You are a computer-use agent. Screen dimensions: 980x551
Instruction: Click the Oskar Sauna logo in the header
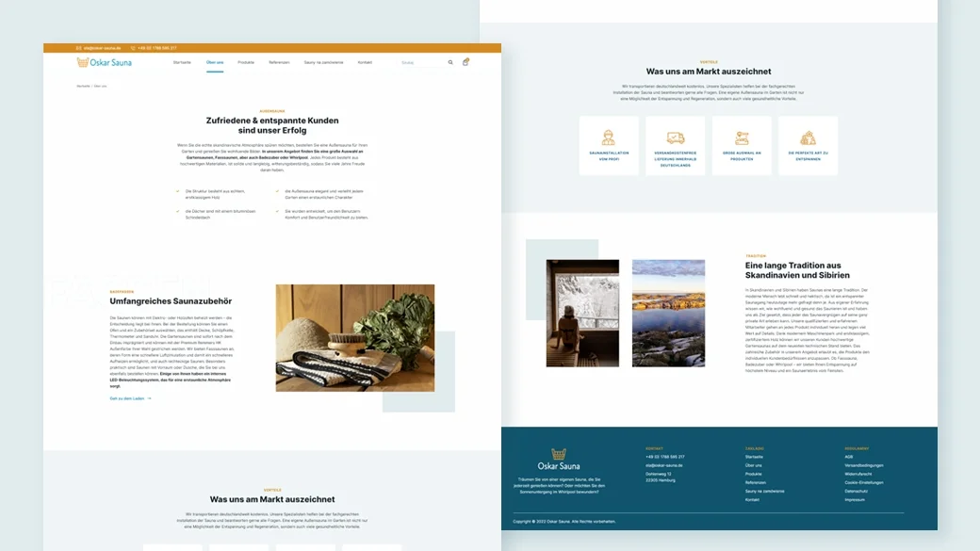point(105,62)
